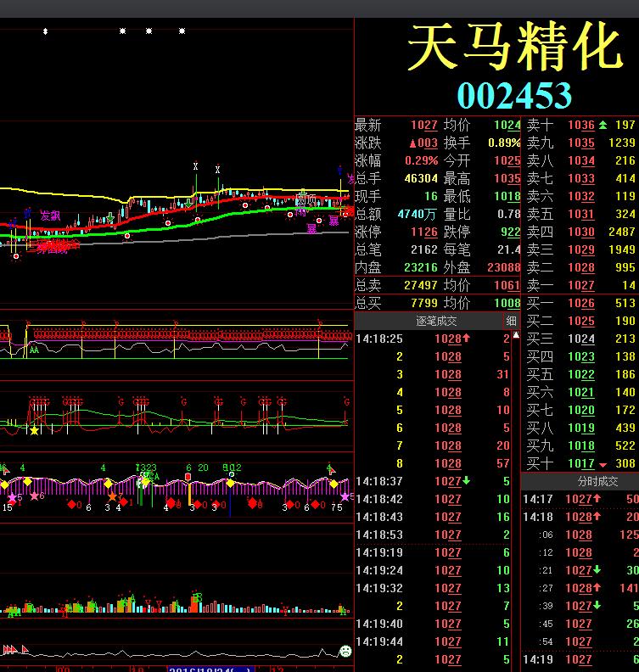Select the 换手 value 0.89%
This screenshot has height=672, width=639.
pyautogui.click(x=504, y=143)
